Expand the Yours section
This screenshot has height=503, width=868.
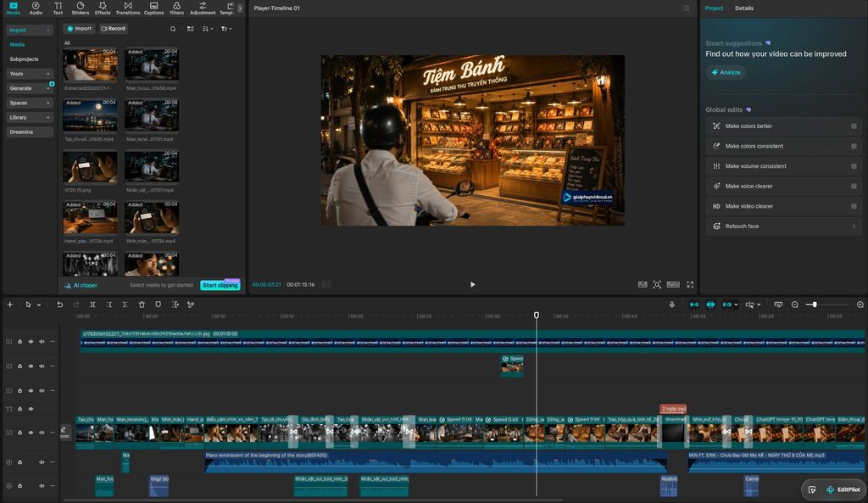[30, 74]
